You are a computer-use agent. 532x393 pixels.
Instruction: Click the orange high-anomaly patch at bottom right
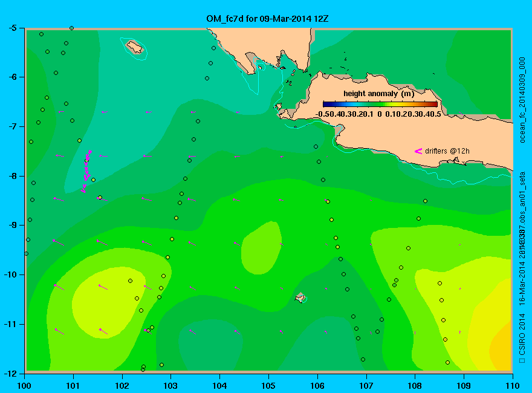click(x=501, y=349)
